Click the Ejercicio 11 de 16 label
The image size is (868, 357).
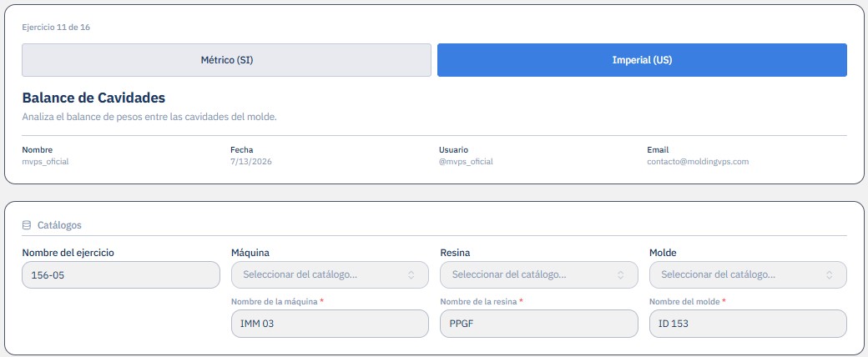[x=56, y=28]
